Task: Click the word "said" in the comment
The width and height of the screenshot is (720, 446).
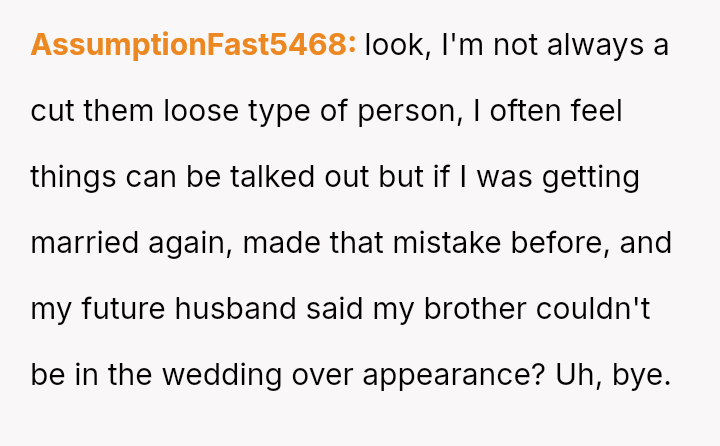Action: (335, 309)
